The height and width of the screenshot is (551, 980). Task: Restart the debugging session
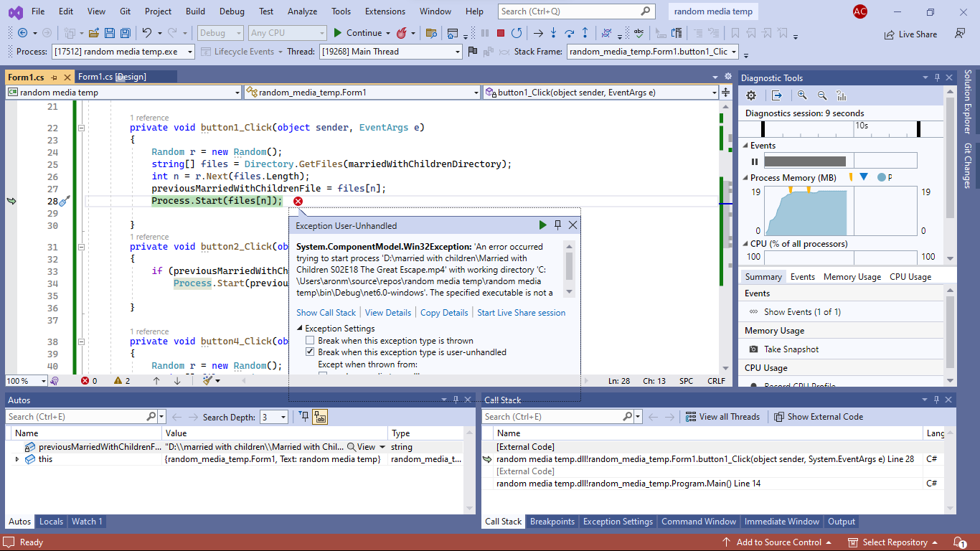point(517,33)
